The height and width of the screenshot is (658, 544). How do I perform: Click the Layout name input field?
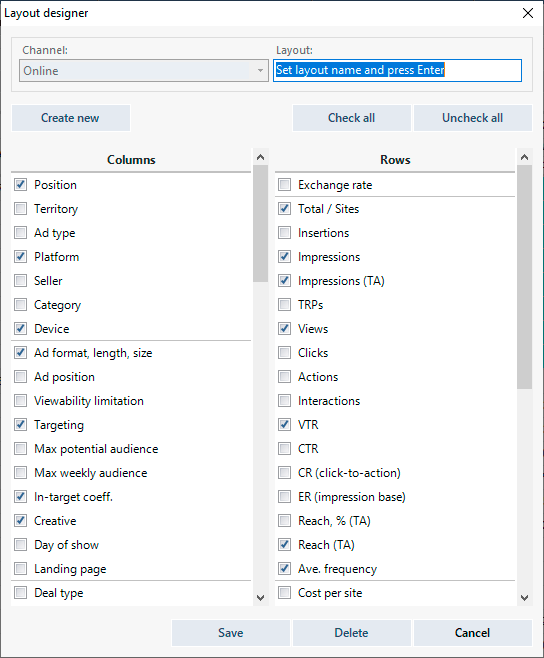(398, 70)
